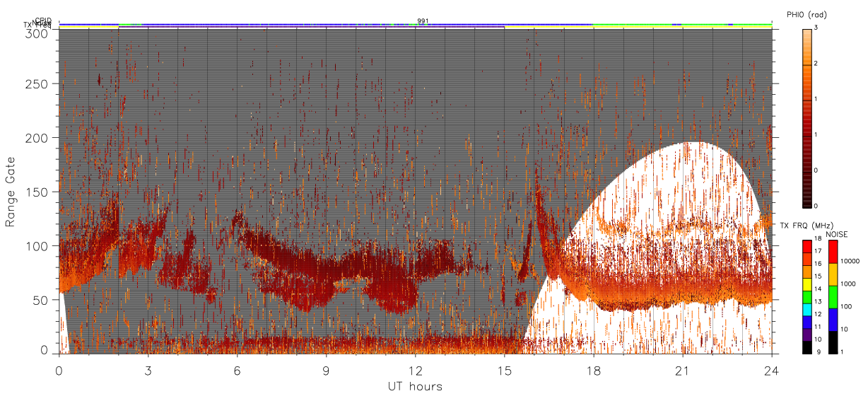Select cyan TX FRQ swatch between 12 and 13
Screen dimensions: 868x401
click(807, 308)
